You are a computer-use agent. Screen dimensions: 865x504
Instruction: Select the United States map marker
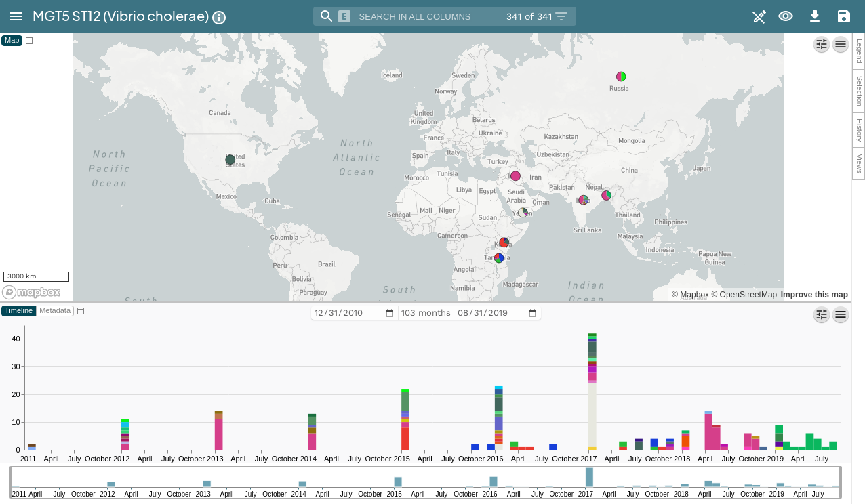(230, 160)
